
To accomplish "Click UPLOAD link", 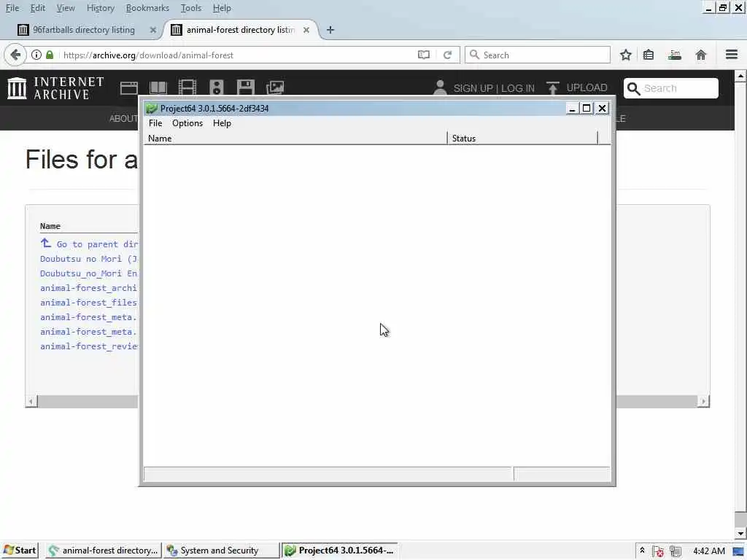I will [587, 88].
